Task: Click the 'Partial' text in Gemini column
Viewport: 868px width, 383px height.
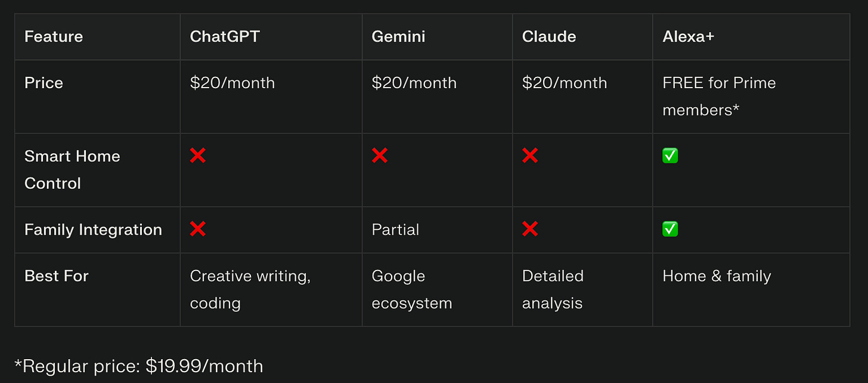Action: [x=395, y=230]
